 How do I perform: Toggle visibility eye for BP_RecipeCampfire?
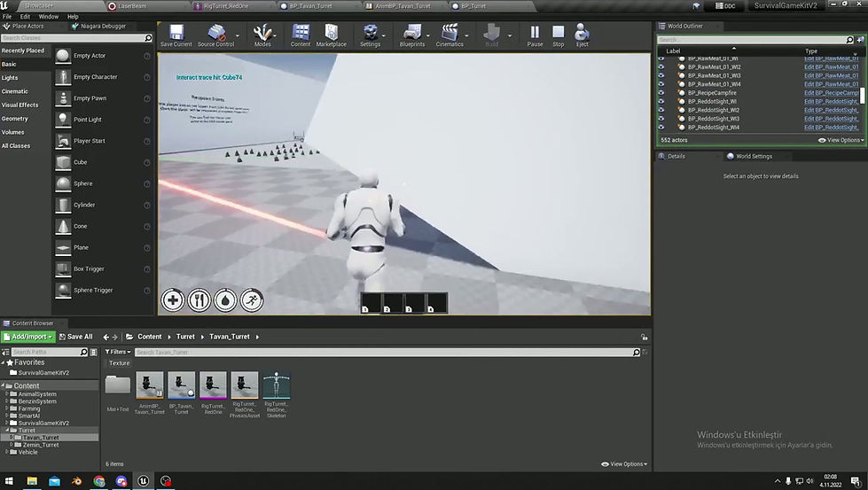661,93
